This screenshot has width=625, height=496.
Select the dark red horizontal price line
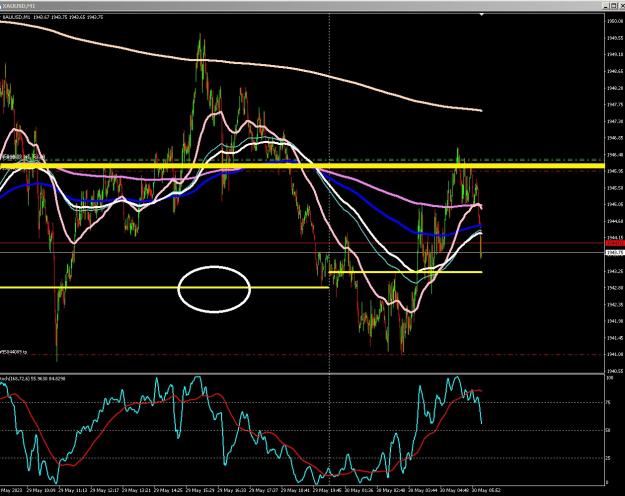[x=302, y=242]
